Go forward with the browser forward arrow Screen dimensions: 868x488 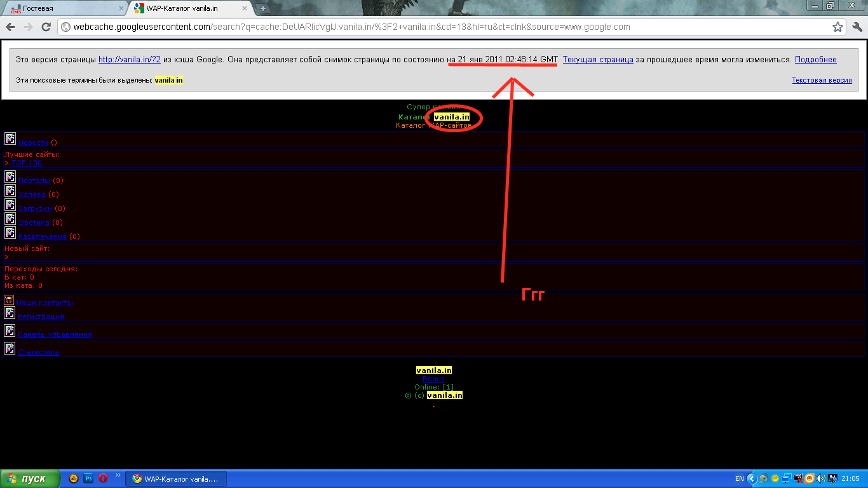point(28,27)
